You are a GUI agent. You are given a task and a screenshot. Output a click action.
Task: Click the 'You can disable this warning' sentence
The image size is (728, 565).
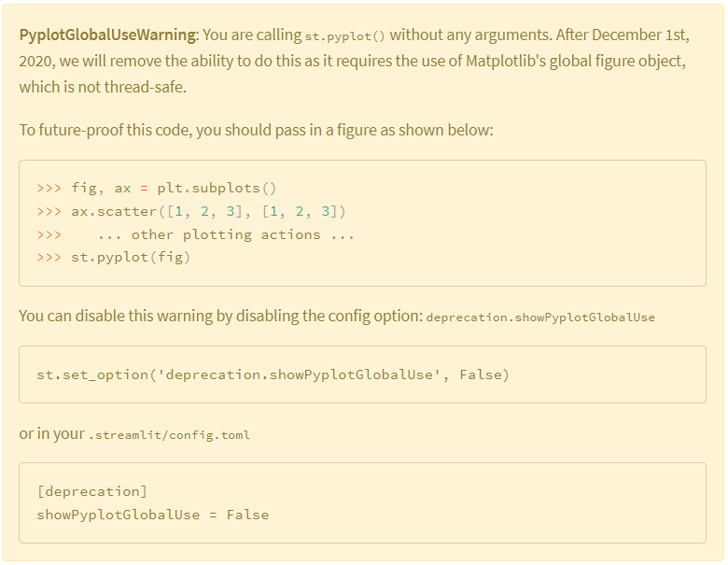pyautogui.click(x=221, y=316)
